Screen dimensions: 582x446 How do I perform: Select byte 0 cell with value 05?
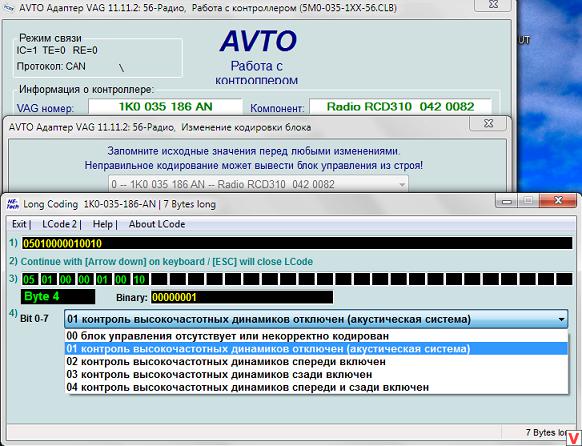(29, 279)
